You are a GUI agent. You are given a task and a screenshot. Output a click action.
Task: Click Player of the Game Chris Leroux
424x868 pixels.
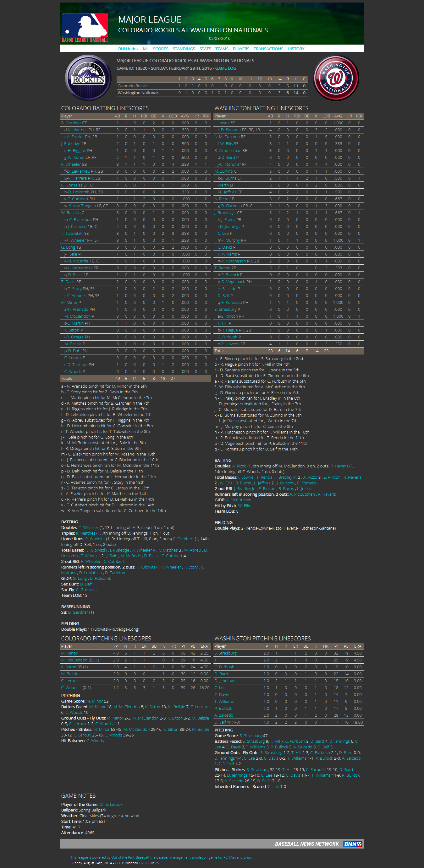coord(111,804)
